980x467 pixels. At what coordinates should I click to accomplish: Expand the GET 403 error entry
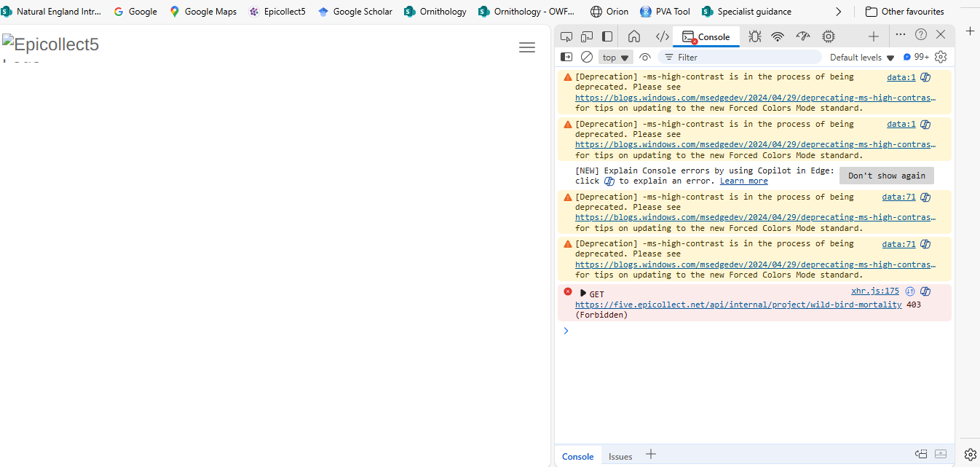(583, 293)
